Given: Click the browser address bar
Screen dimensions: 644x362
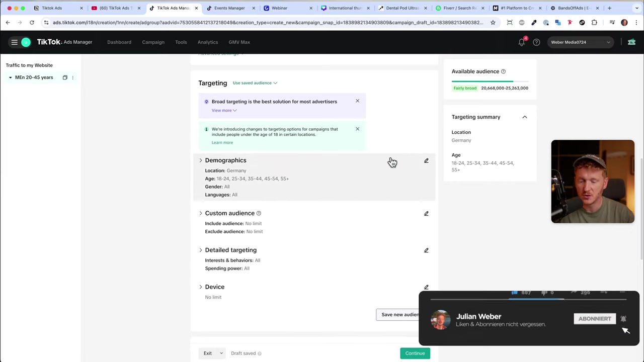Looking at the screenshot, I should (x=267, y=23).
